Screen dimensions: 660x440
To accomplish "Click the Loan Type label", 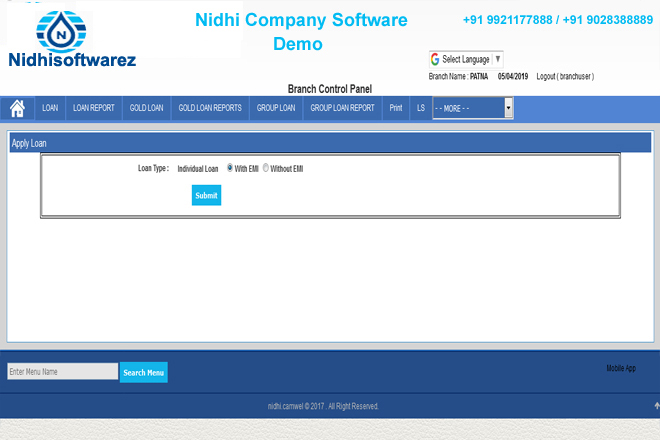I will click(x=154, y=168).
